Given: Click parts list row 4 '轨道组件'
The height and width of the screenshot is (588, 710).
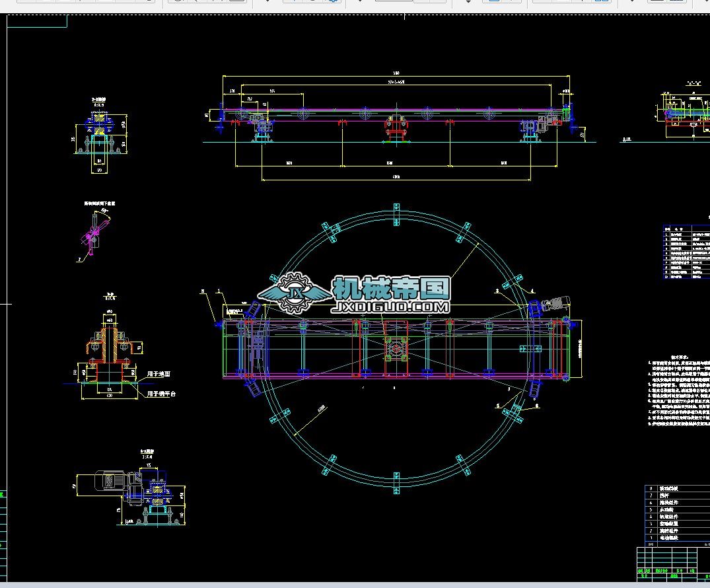Looking at the screenshot, I should tap(678, 517).
